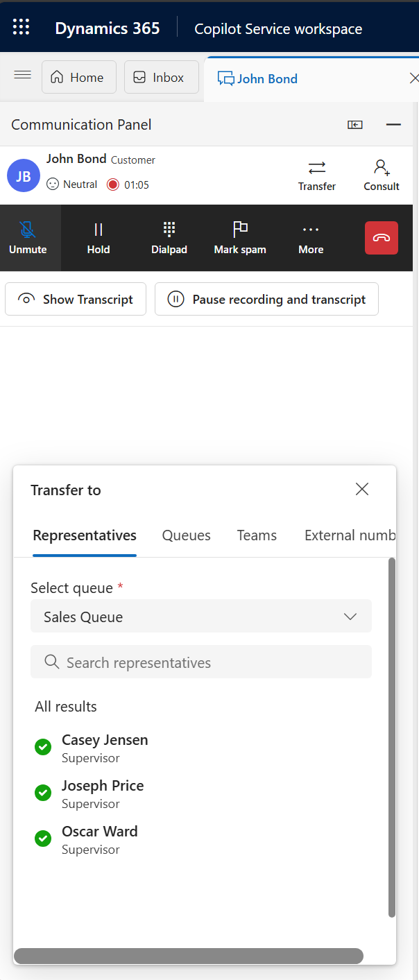Pop out the Communication Panel
Viewport: 419px width, 980px height.
[355, 125]
